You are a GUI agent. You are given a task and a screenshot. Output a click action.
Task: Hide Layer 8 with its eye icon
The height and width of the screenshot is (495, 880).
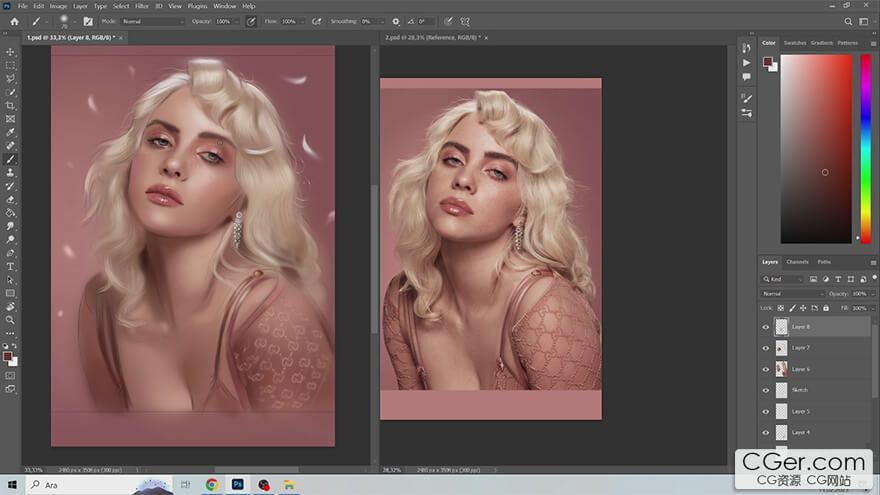(x=766, y=327)
